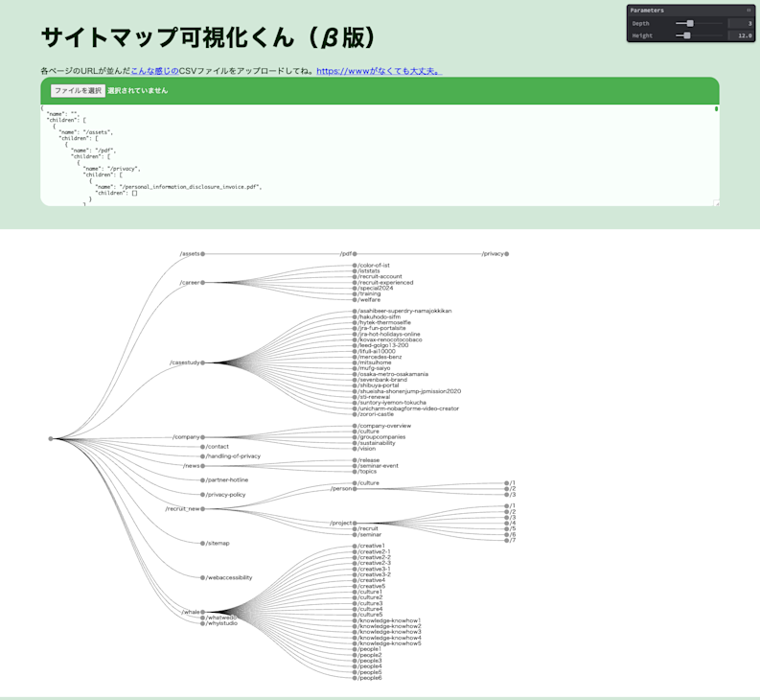Select the /sustainability leaf under /company
Image resolution: width=760 pixels, height=700 pixels.
click(355, 443)
